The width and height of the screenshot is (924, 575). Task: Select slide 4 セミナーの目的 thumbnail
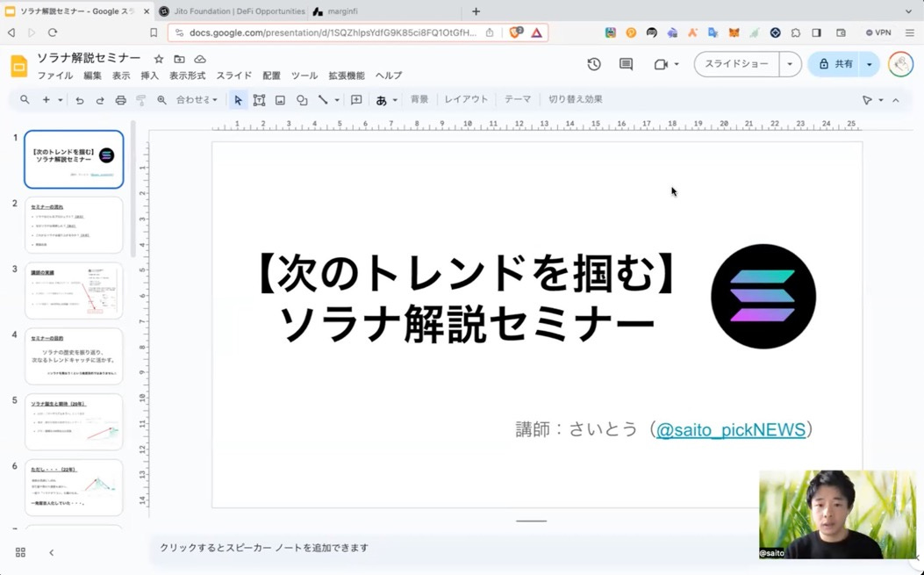[x=74, y=356]
